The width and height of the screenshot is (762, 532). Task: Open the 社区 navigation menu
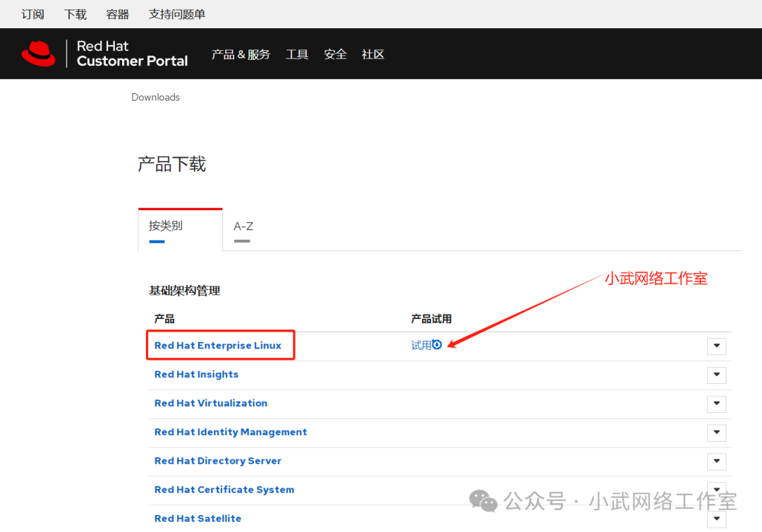373,54
